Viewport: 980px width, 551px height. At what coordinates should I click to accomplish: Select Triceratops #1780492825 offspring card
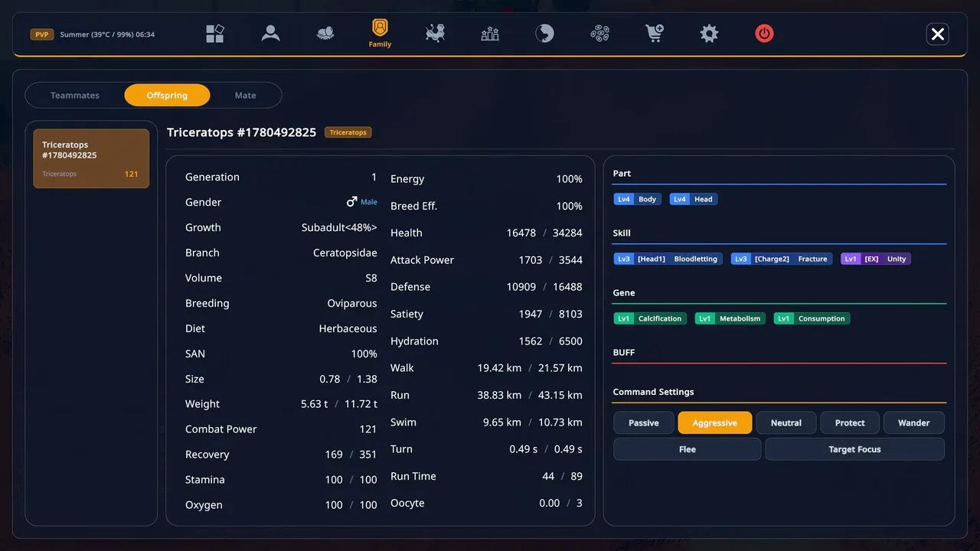(91, 158)
